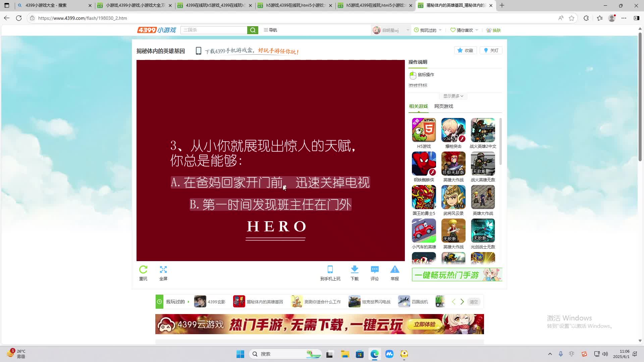This screenshot has width=644, height=362.
Task: Click 清空 to clear played history
Action: point(474,302)
